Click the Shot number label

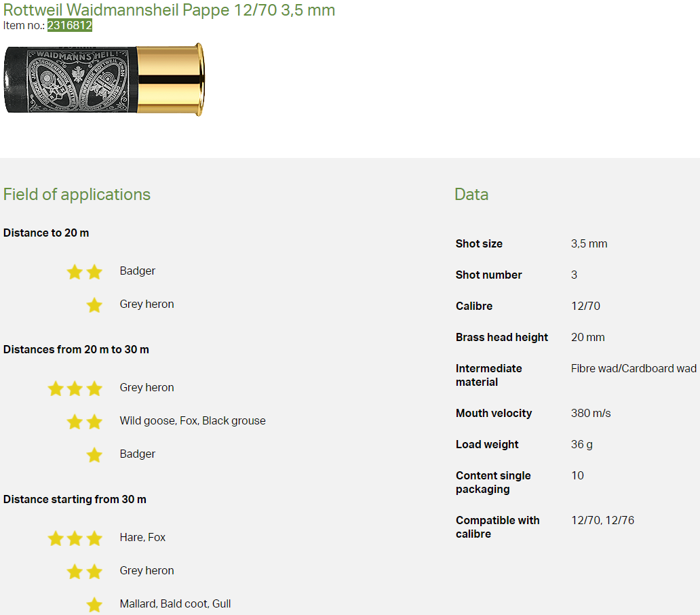coord(489,275)
